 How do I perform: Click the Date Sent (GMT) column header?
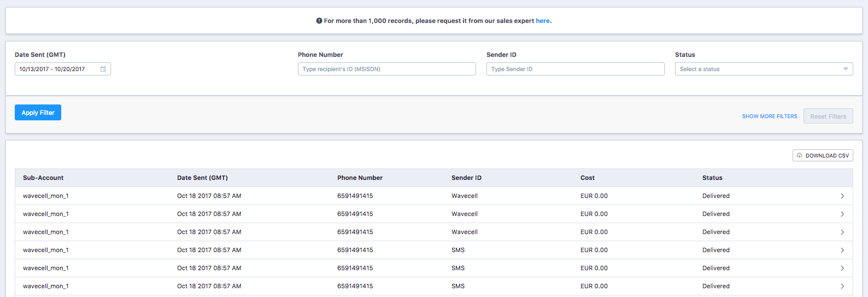(x=202, y=178)
